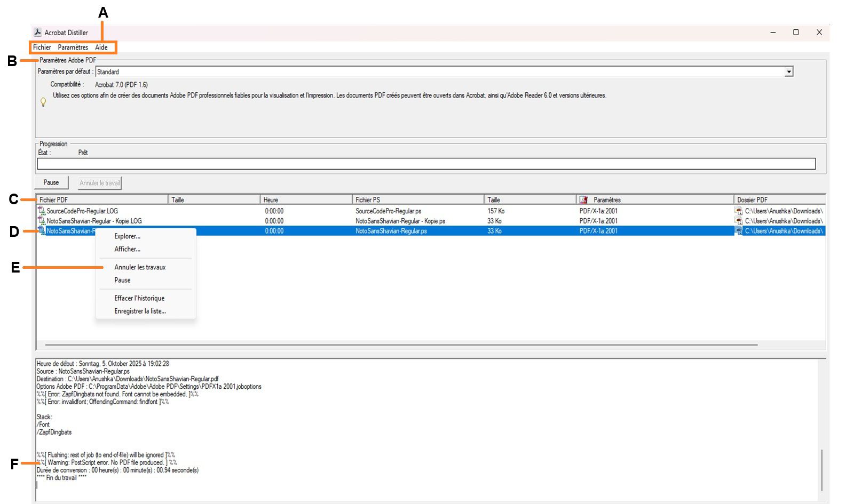Click 0:00:00 in the highlighted row
The image size is (854, 504).
[274, 231]
